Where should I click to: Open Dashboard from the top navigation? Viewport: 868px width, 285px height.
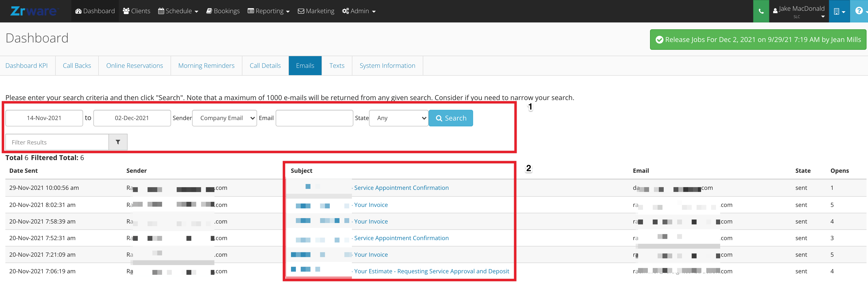click(x=95, y=11)
